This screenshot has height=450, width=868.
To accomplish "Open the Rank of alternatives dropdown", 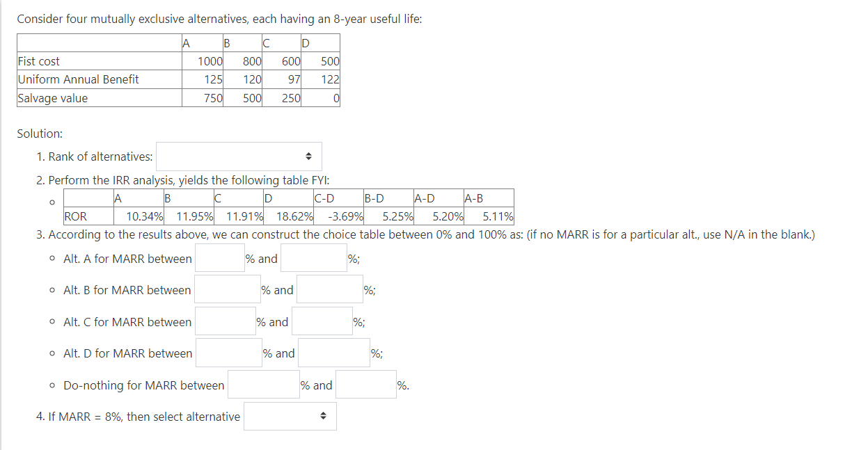I will tap(239, 156).
